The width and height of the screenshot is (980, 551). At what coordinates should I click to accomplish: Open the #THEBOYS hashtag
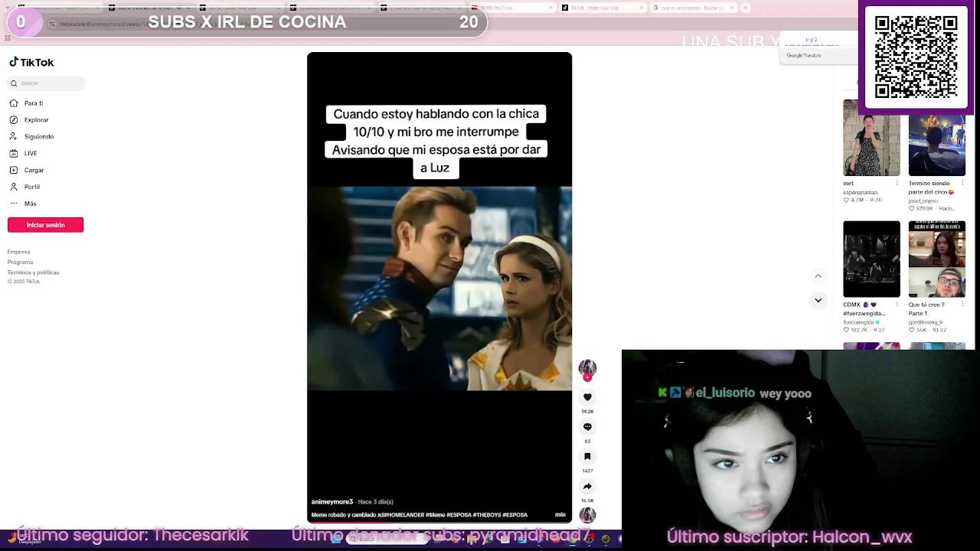point(486,515)
